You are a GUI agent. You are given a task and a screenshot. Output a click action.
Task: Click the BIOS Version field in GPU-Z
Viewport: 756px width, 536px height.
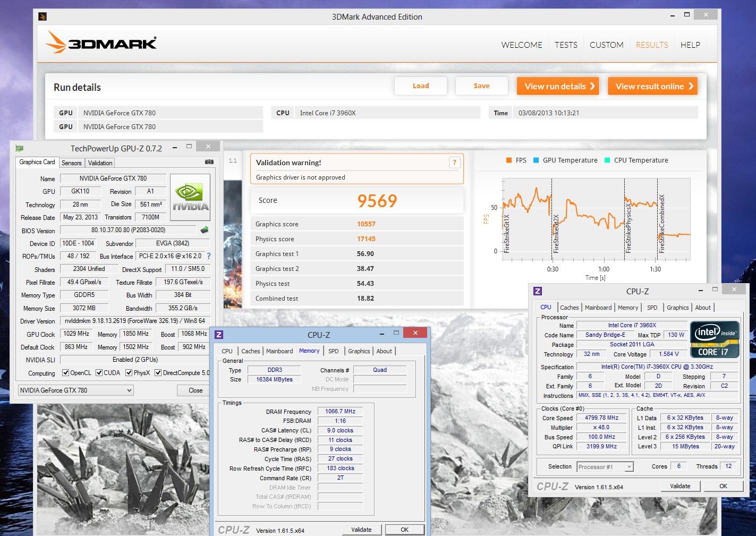pyautogui.click(x=128, y=230)
